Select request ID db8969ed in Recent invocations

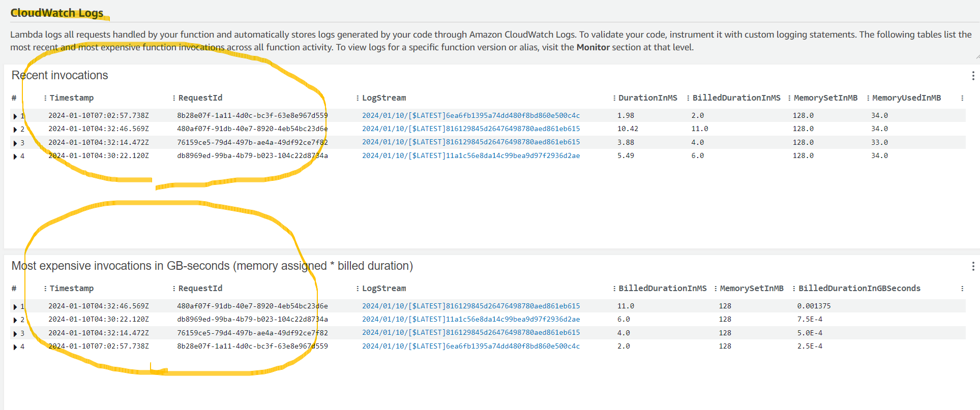(252, 156)
